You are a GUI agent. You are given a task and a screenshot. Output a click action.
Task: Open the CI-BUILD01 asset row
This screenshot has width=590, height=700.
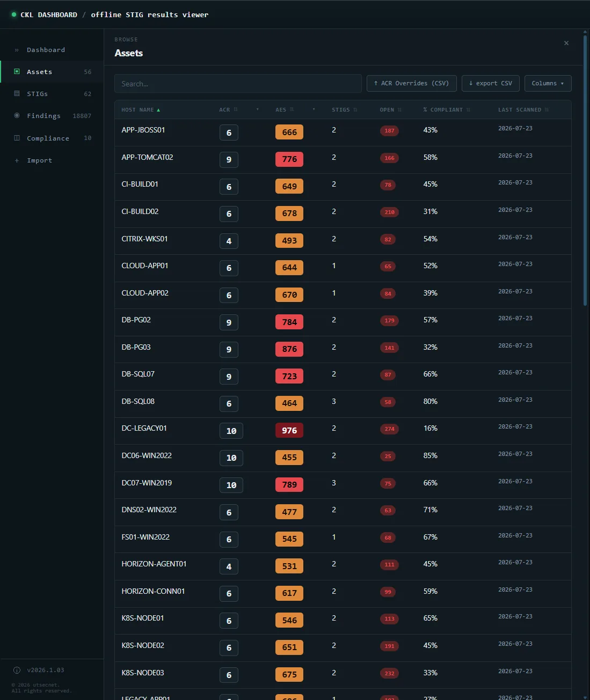click(x=343, y=187)
